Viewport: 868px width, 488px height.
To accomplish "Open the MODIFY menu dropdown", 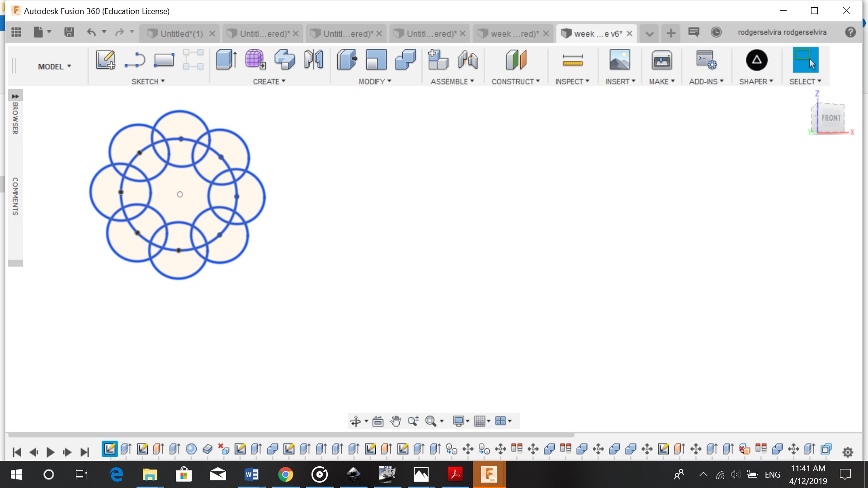I will (x=375, y=81).
